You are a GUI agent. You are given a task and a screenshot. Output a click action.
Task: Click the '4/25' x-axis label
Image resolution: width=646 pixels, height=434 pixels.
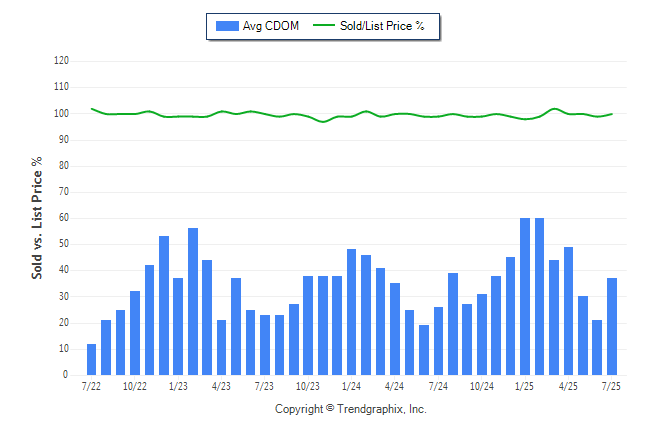[568, 387]
